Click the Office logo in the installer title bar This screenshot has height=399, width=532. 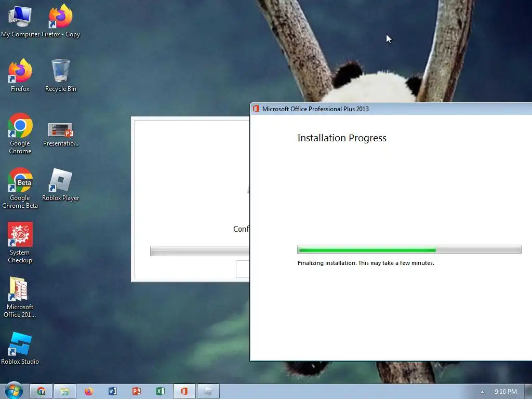coord(256,109)
